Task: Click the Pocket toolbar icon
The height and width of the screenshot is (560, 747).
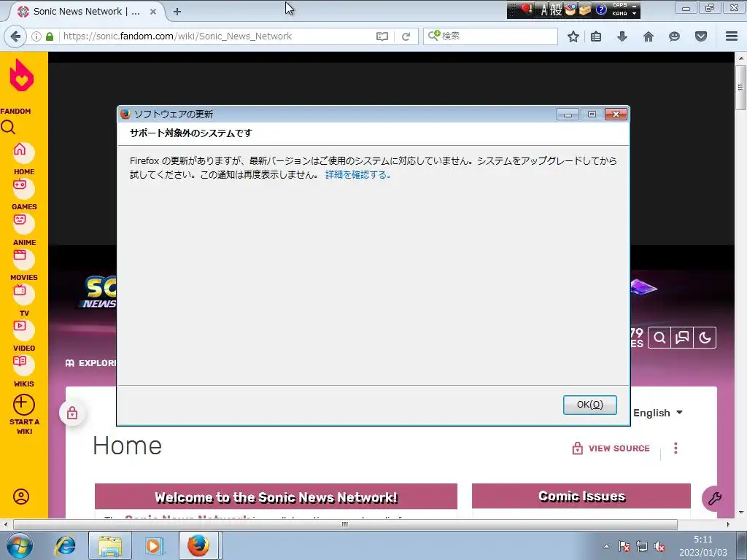Action: click(701, 36)
